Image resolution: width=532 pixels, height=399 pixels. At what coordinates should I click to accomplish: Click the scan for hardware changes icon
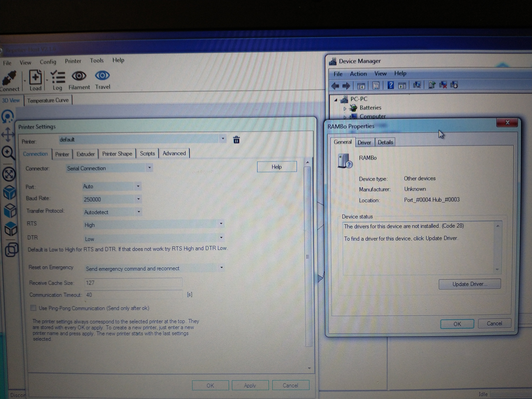point(417,85)
